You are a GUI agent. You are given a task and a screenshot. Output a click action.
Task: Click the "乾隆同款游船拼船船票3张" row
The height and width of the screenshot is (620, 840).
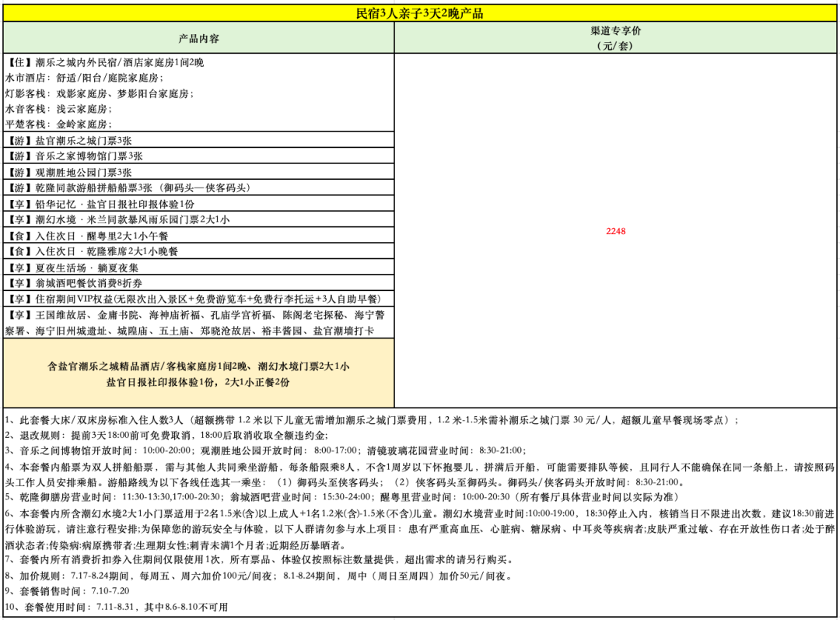point(199,187)
